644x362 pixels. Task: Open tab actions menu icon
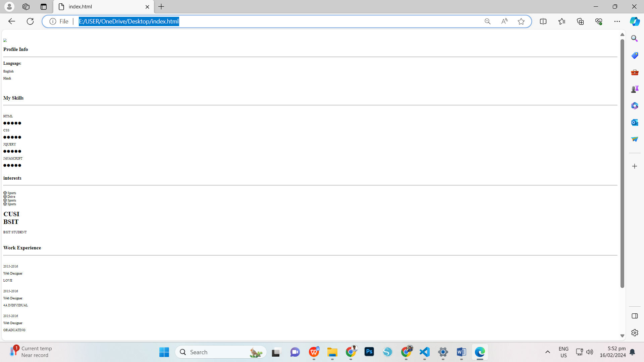tap(44, 7)
